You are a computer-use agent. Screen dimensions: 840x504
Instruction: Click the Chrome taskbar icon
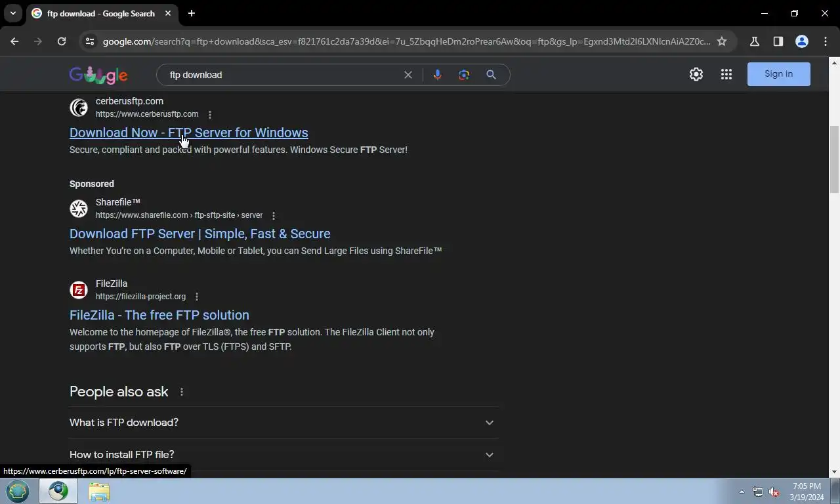point(58,491)
